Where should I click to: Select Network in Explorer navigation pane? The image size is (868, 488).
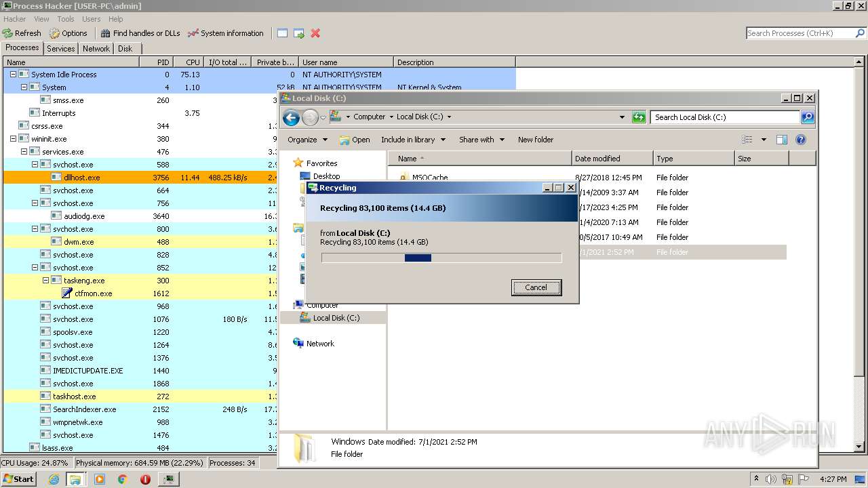click(x=313, y=344)
